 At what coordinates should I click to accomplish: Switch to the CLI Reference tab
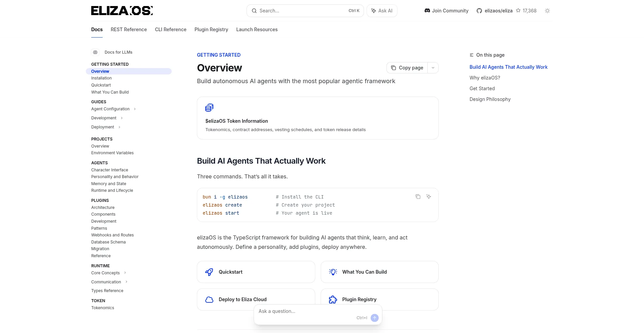point(170,30)
